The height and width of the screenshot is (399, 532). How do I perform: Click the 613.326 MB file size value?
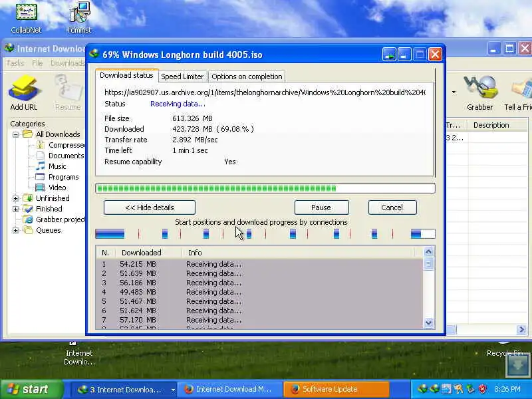[x=192, y=118]
